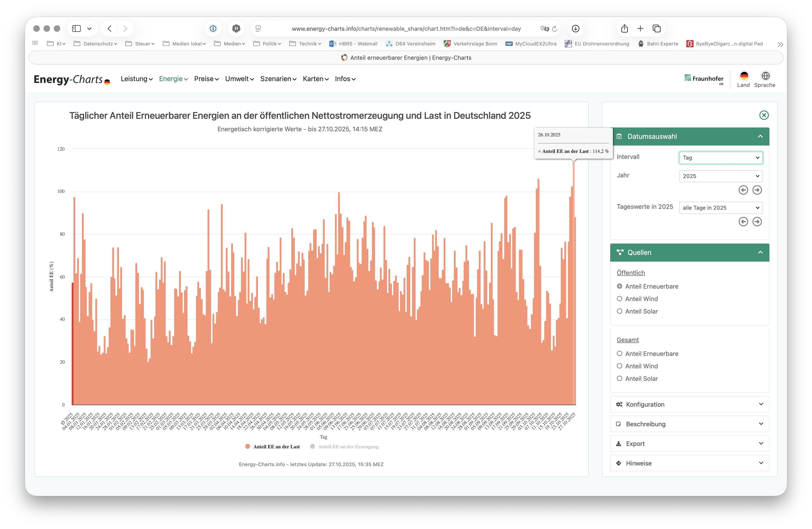Screen dimensions: 812x529
Task: Go to next year with the right arrow
Action: (757, 190)
